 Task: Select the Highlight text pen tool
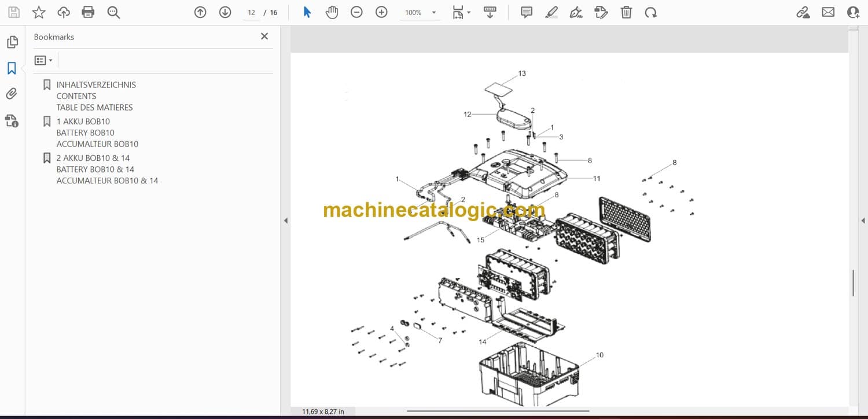(551, 12)
